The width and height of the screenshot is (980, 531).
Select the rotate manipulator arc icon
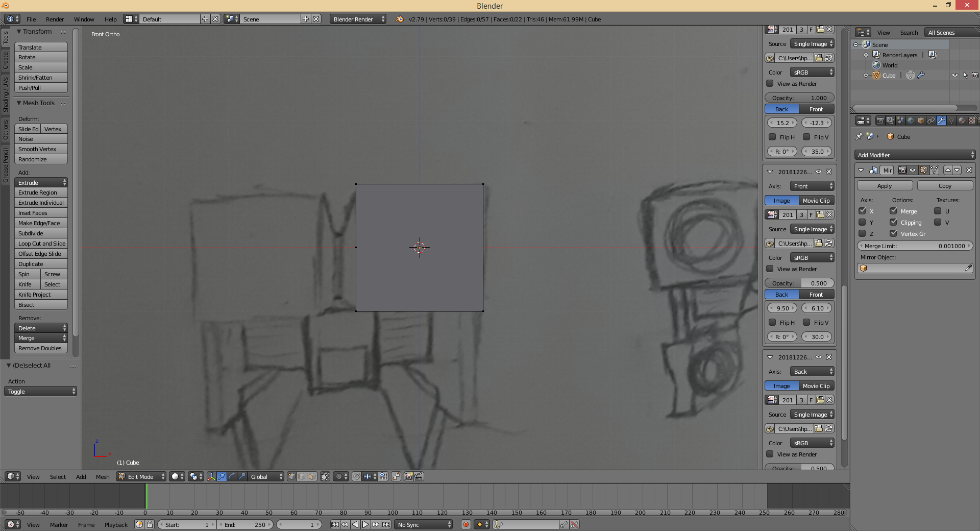click(x=232, y=476)
